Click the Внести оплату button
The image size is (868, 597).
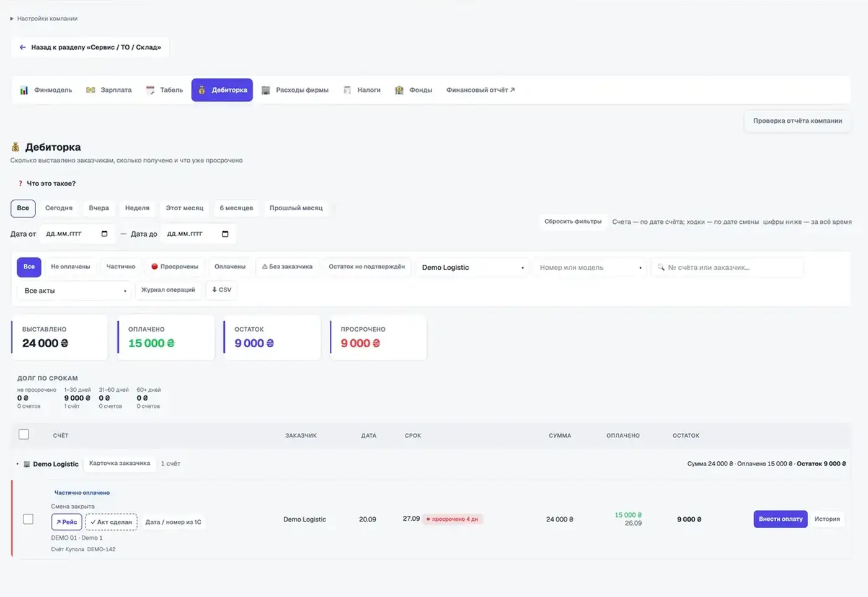point(781,519)
